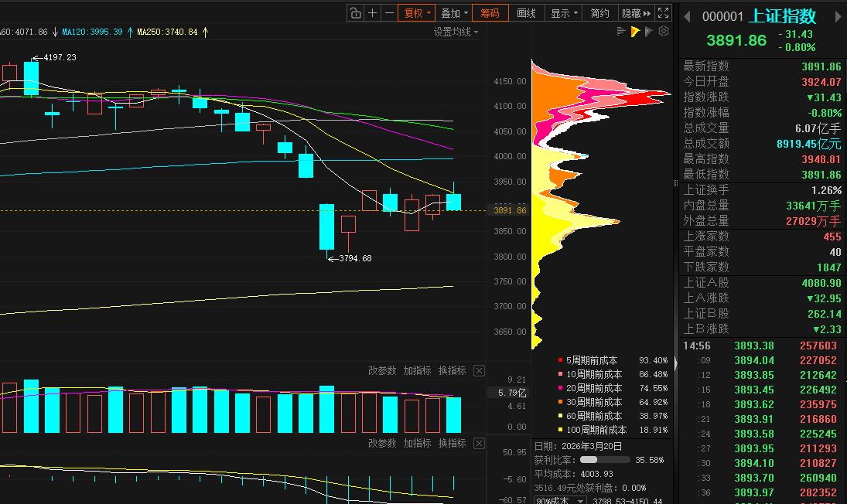Click the 4197.23 high price marker
The height and width of the screenshot is (504, 847).
tap(60, 57)
